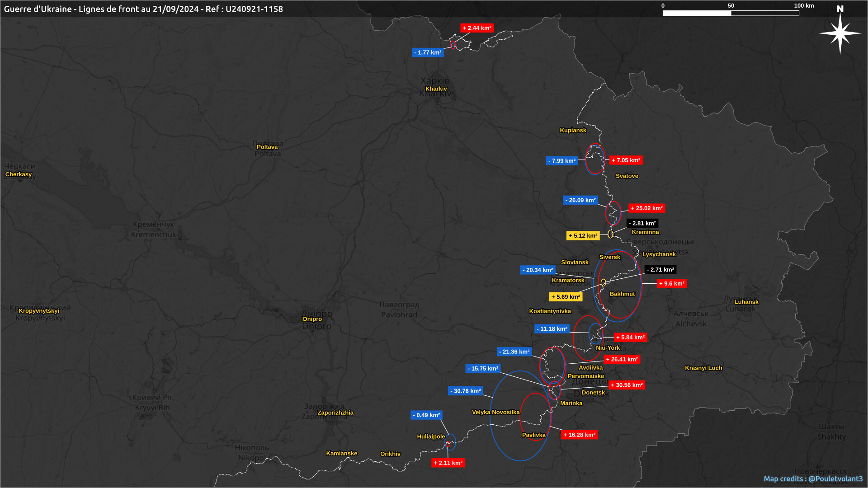Click the yellow + 5.69 km² label
Screen dimensions: 868x488
(x=566, y=297)
